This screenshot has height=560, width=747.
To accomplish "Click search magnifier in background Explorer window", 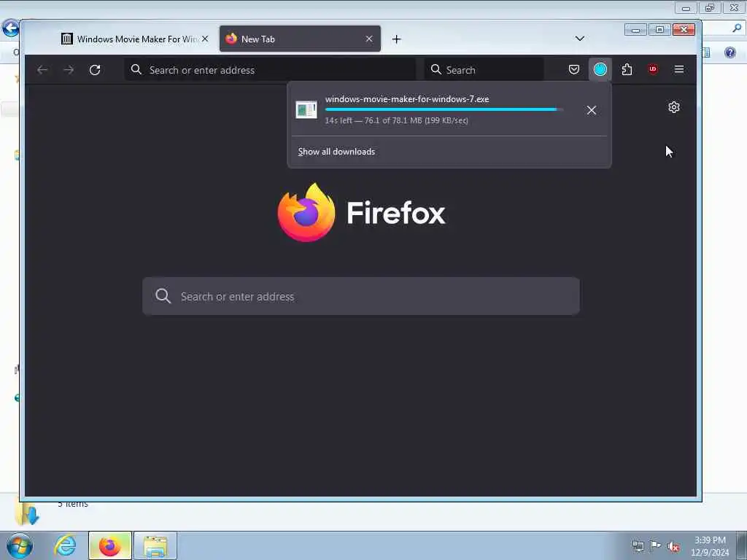I will [737, 28].
